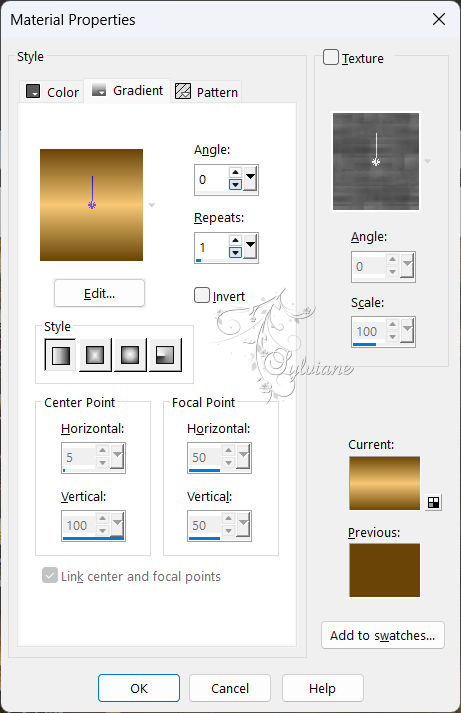This screenshot has width=461, height=713.
Task: Click the gradient Angle input field
Action: coord(212,180)
